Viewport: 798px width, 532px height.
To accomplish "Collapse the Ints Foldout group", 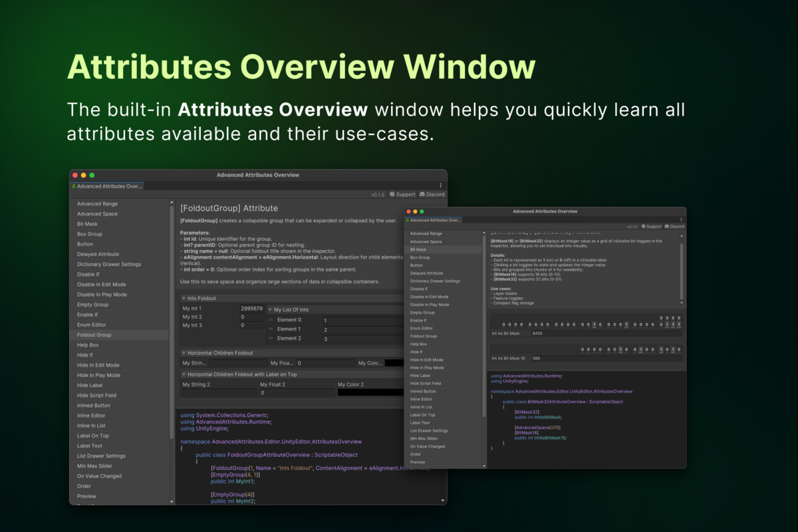I will [x=184, y=299].
